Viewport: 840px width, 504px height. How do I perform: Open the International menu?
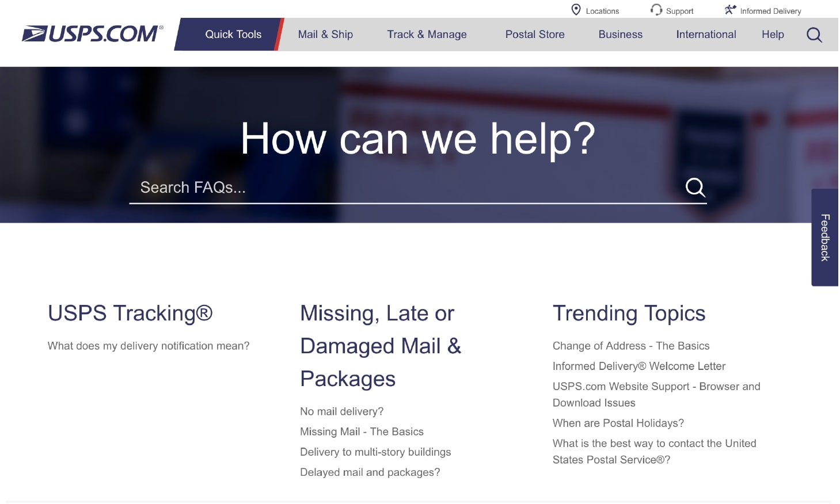coord(706,35)
